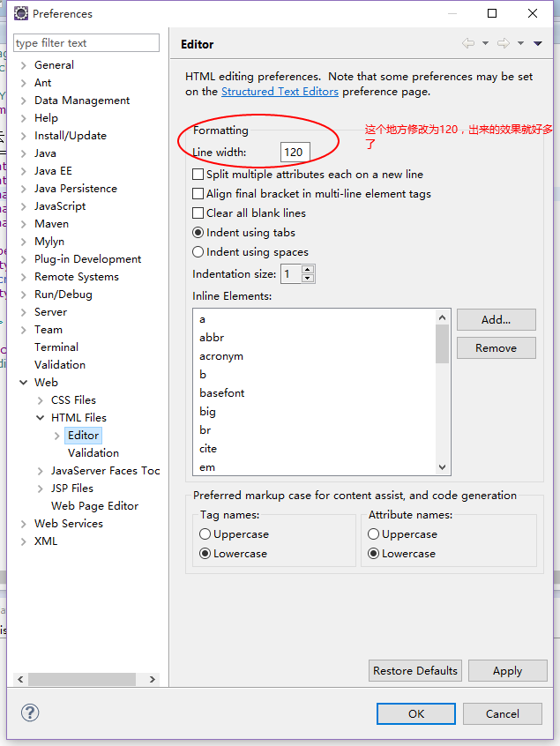Click the Preferences window gear icon
The image size is (560, 746).
pos(21,13)
